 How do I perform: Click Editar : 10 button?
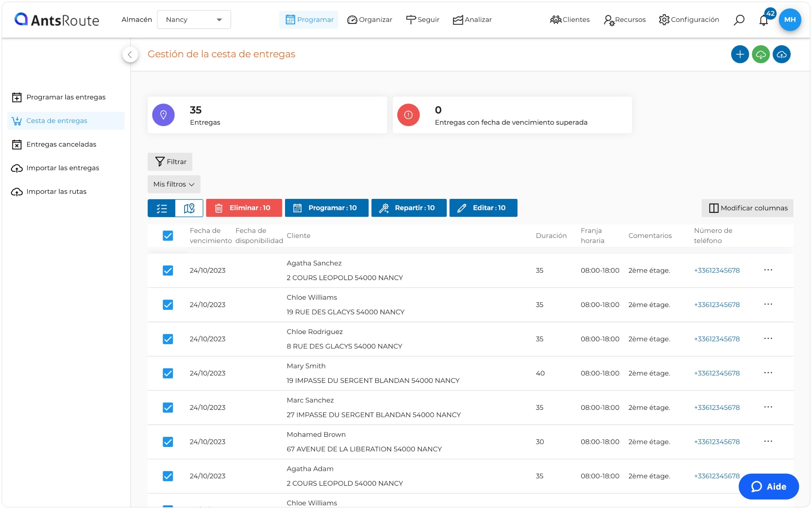pyautogui.click(x=483, y=208)
